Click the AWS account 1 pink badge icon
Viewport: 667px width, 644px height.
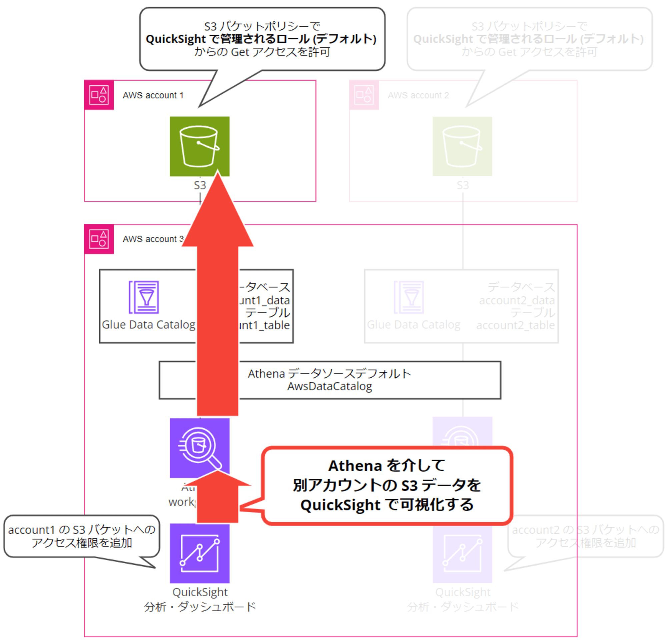tap(99, 95)
